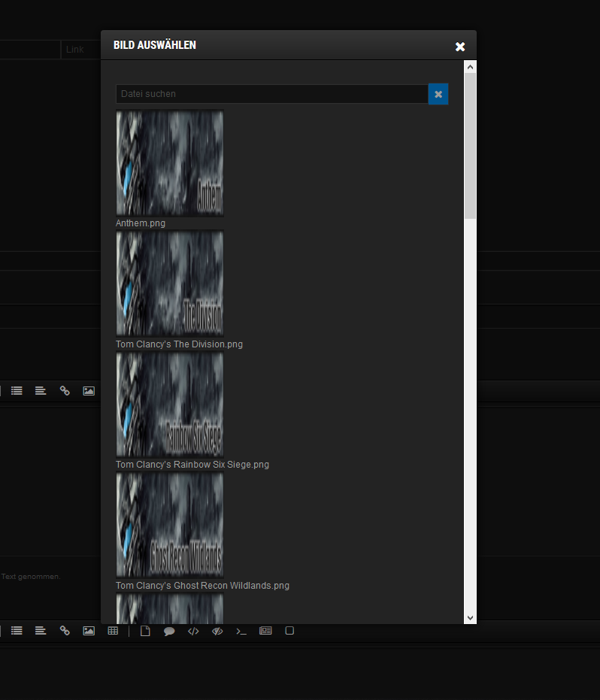The width and height of the screenshot is (600, 700).
Task: Click Tom Clancy's Rainbow Six Siege.png filename
Action: (192, 465)
